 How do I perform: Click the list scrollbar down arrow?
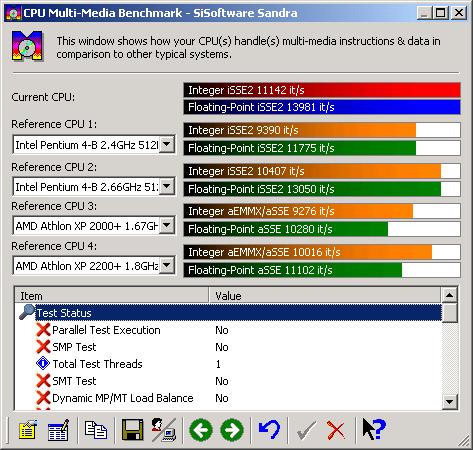coord(449,402)
